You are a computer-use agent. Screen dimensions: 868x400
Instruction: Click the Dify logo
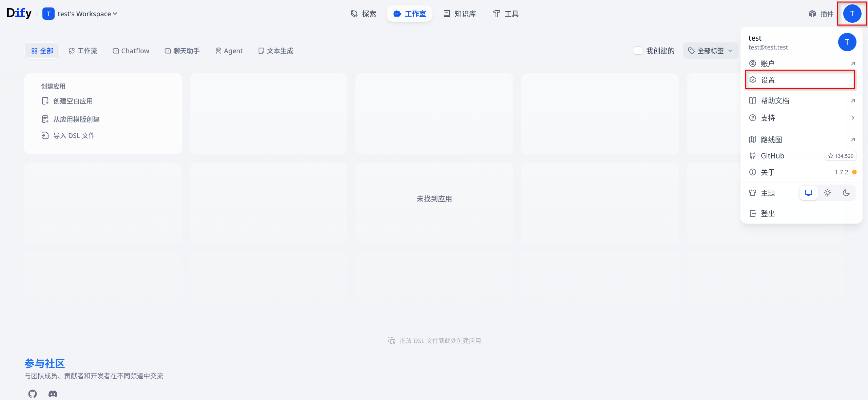point(19,13)
